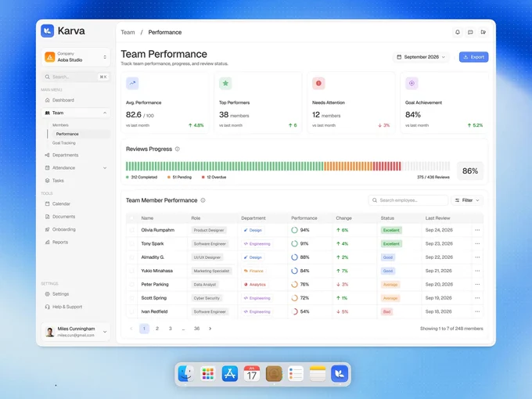Open row options for Ivan Redfield
This screenshot has height=399, width=532.
[477, 311]
